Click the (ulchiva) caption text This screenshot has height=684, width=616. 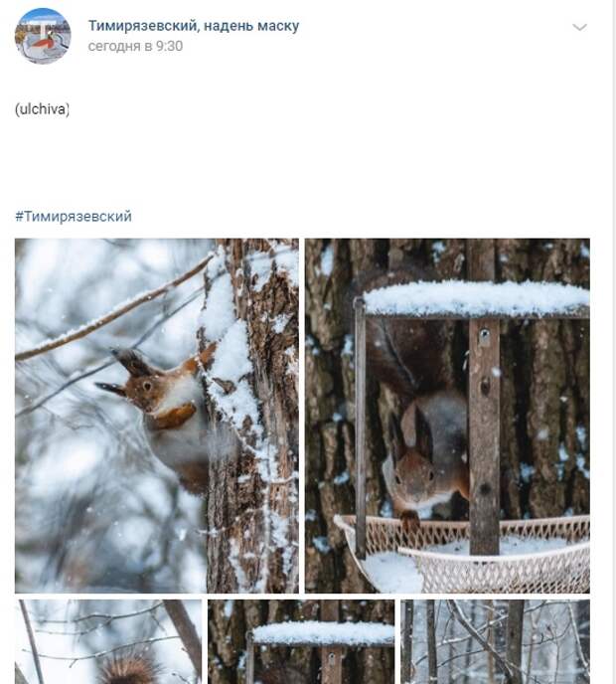43,109
